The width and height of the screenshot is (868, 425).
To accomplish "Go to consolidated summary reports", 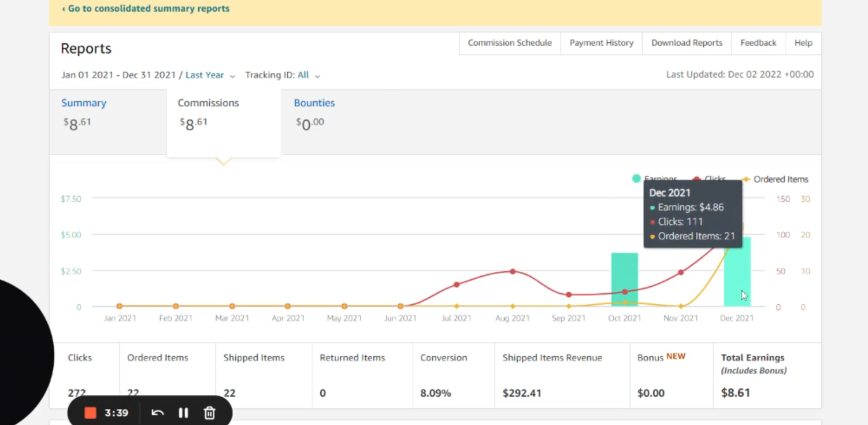I will [146, 9].
